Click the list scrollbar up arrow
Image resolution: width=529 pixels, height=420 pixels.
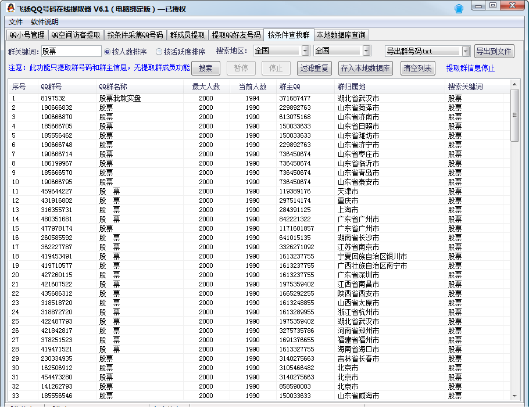pos(514,84)
